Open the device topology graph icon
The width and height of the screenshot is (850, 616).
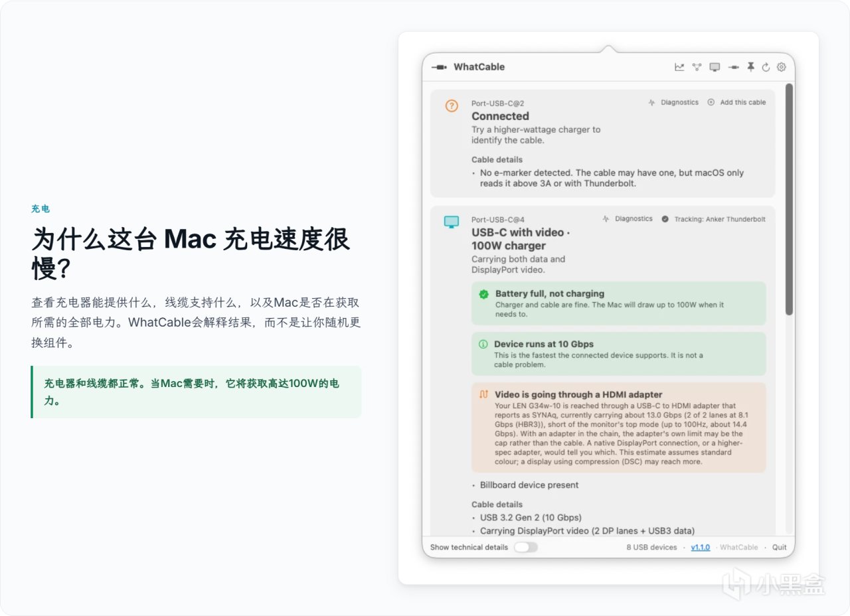(697, 67)
